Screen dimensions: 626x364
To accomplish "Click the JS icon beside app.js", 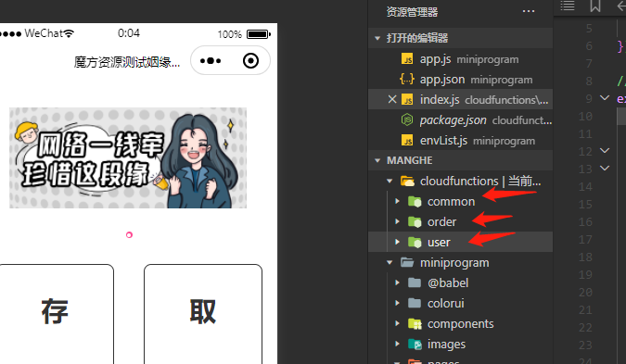I will pos(407,58).
